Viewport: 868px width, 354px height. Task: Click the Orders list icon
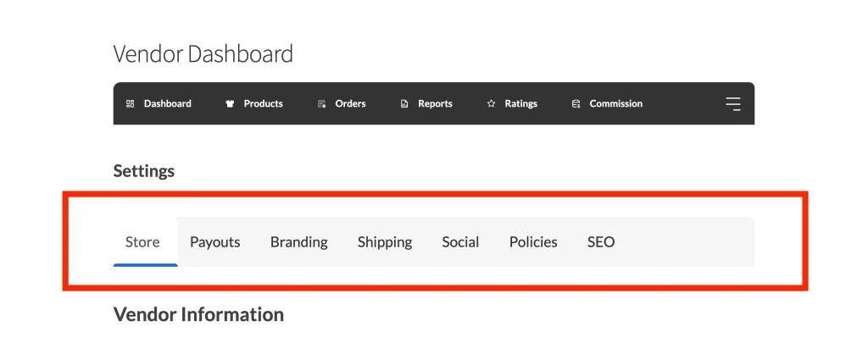(x=322, y=104)
